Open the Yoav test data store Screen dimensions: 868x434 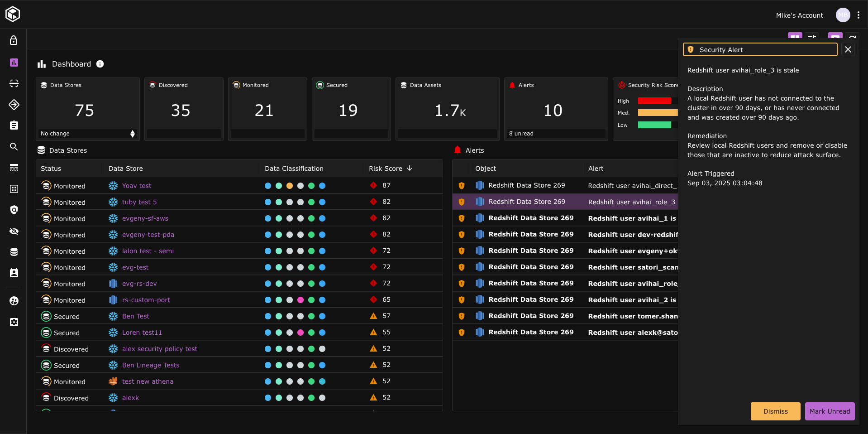pyautogui.click(x=137, y=186)
